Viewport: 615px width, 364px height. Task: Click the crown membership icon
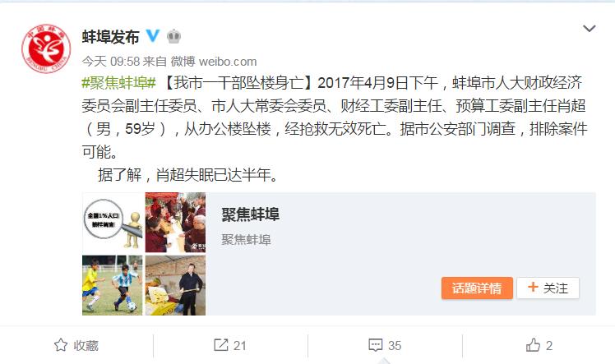tap(173, 36)
